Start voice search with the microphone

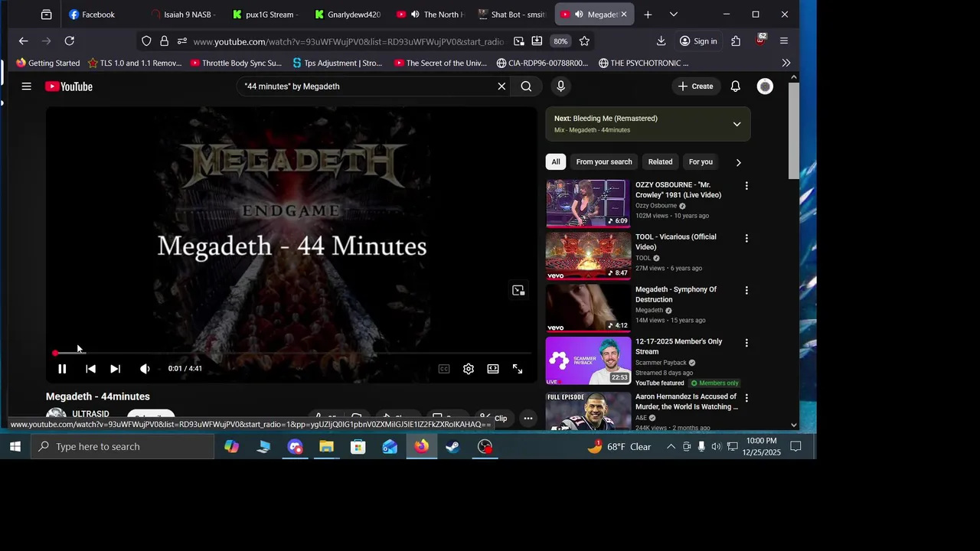560,86
